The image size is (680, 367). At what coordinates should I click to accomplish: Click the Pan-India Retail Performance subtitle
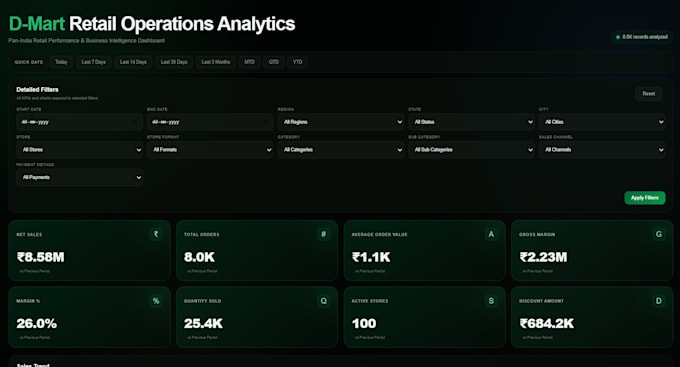tap(87, 41)
